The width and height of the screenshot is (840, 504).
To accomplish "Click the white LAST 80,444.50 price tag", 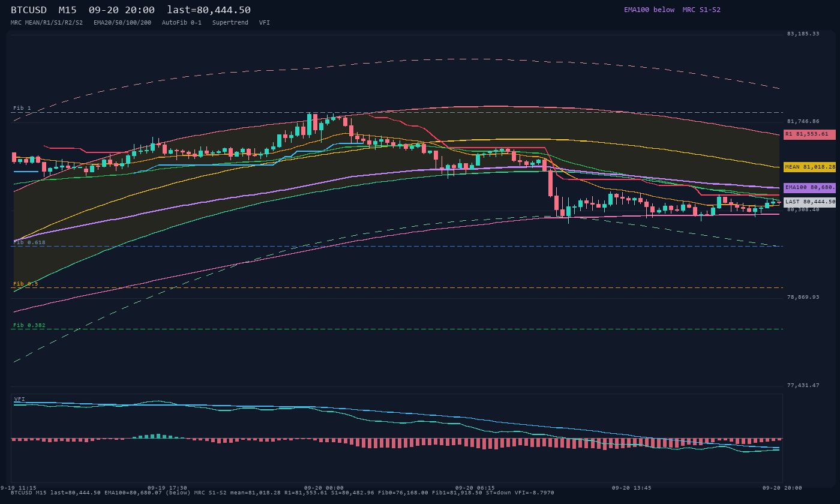I will (x=809, y=202).
